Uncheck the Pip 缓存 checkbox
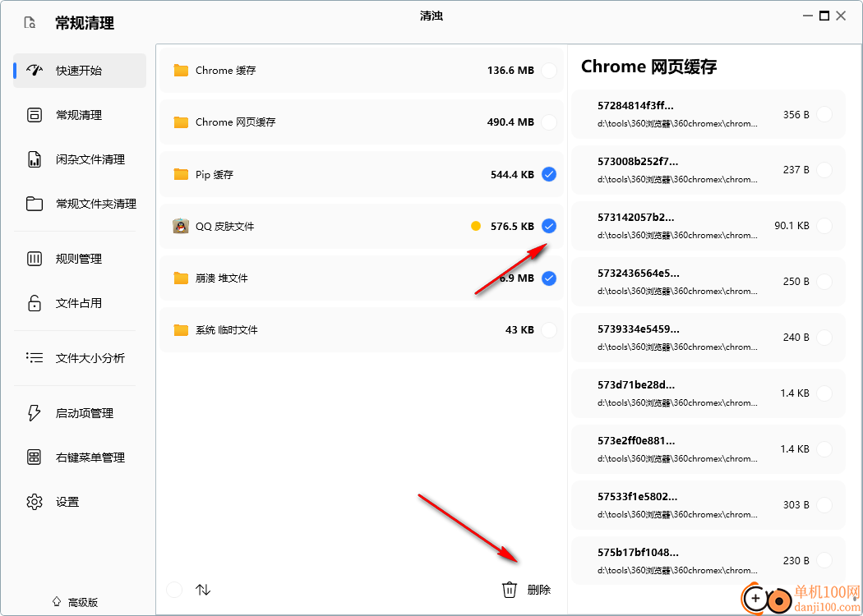The height and width of the screenshot is (616, 863). pyautogui.click(x=549, y=174)
